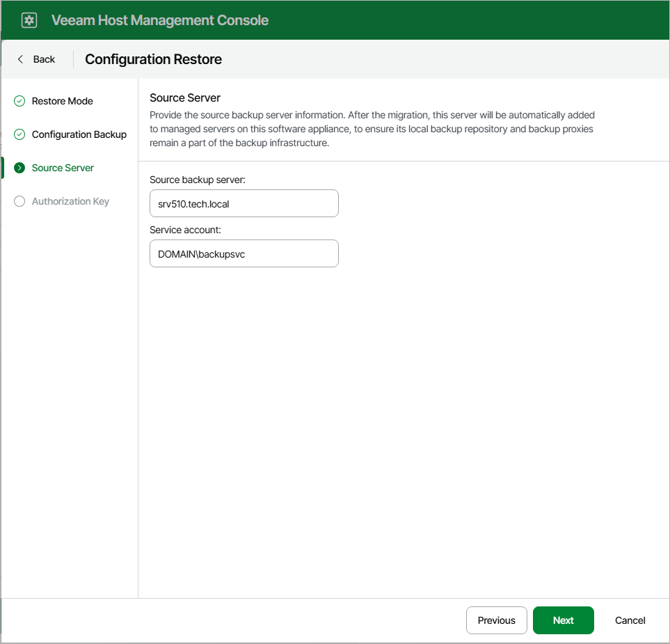The height and width of the screenshot is (644, 670).
Task: Click the checkmark icon next to Configuration Backup
Action: click(x=19, y=134)
